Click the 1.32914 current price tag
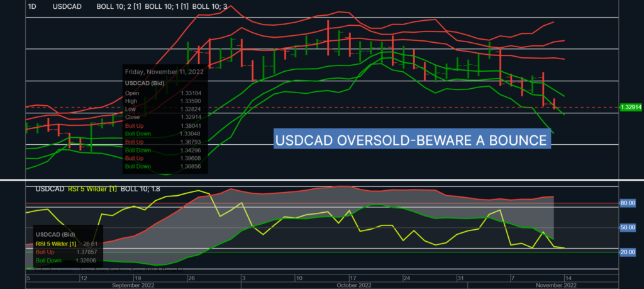This screenshot has width=644, height=289. 630,108
